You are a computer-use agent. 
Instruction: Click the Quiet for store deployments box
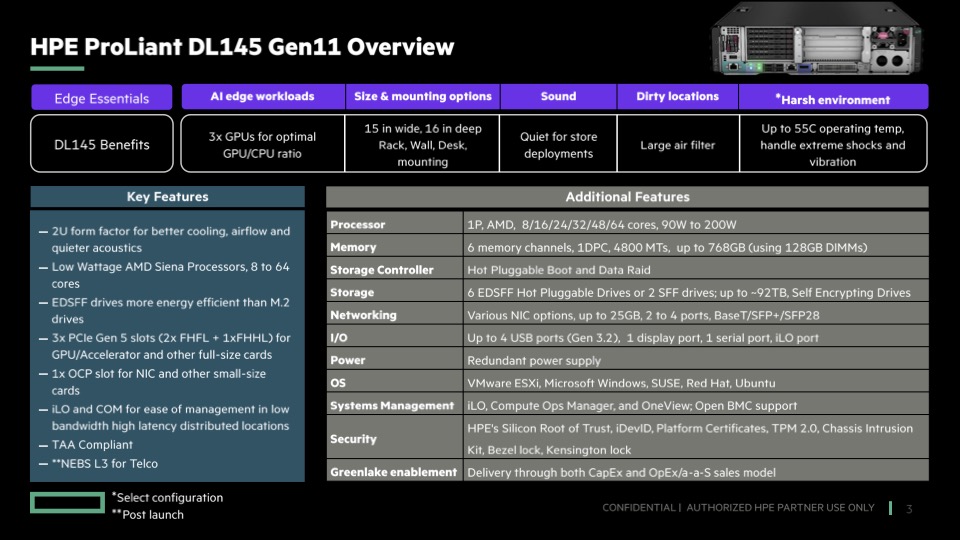(558, 145)
